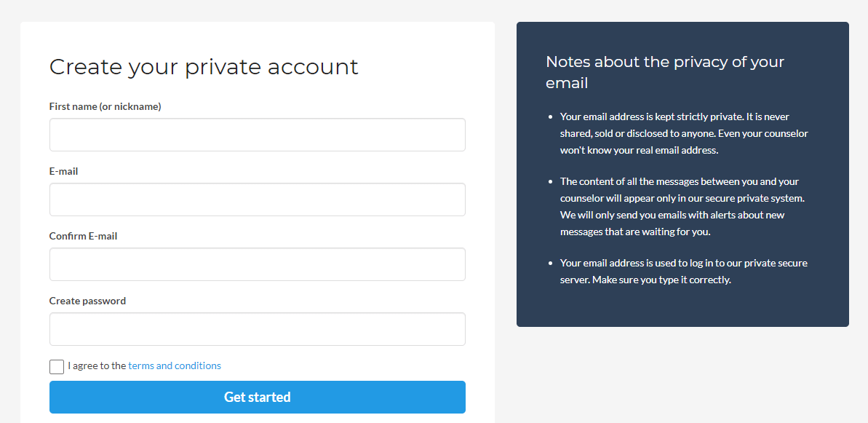The height and width of the screenshot is (423, 868).
Task: Click the 'I agree to the' text
Action: (x=96, y=365)
